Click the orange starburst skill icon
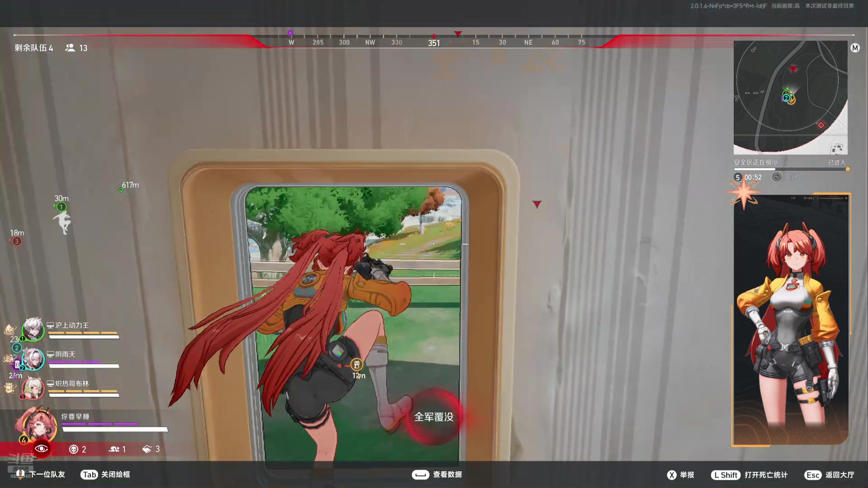868x488 pixels. [744, 193]
